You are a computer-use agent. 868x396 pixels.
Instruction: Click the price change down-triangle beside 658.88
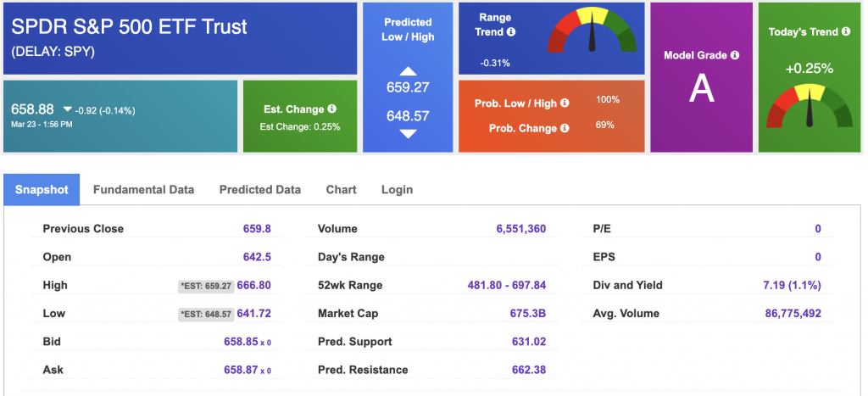[x=67, y=109]
